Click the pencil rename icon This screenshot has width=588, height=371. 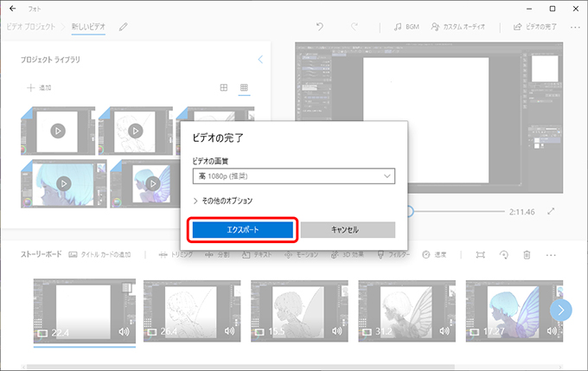(123, 27)
